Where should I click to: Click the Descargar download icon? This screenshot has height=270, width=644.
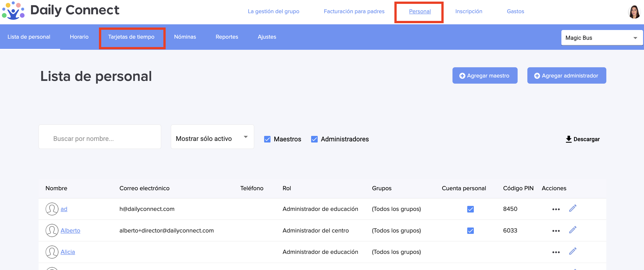(x=568, y=139)
